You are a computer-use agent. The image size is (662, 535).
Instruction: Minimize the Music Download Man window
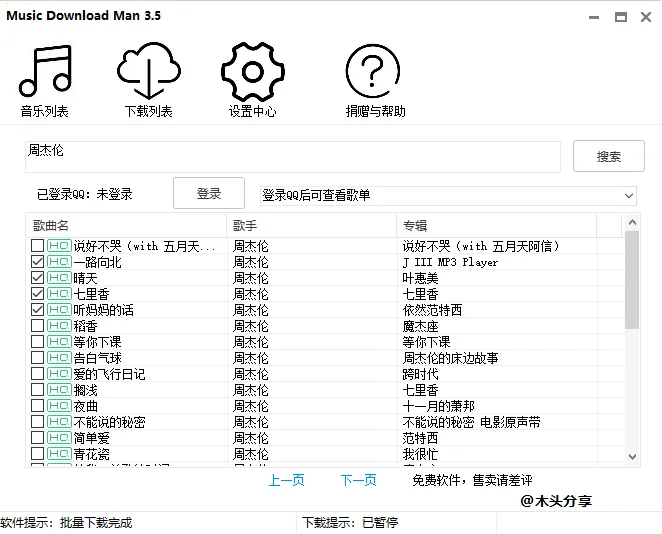[x=594, y=17]
